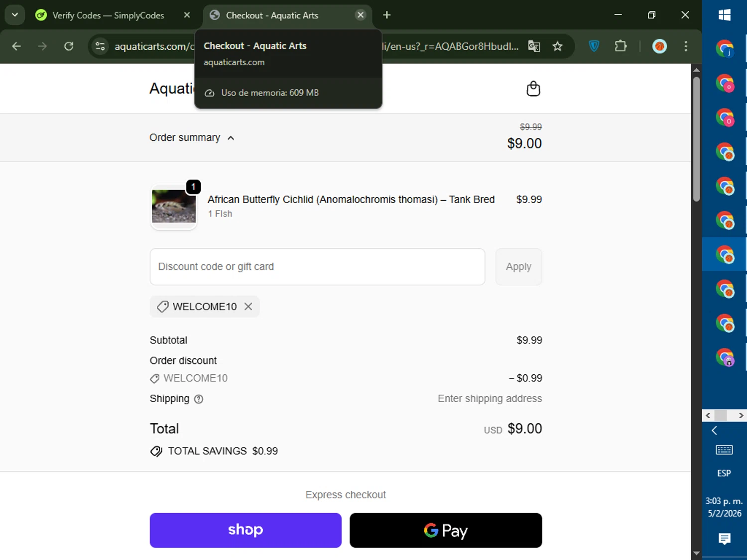This screenshot has height=560, width=747.
Task: Open Chrome taskbar icon with blue j badge
Action: (725, 49)
